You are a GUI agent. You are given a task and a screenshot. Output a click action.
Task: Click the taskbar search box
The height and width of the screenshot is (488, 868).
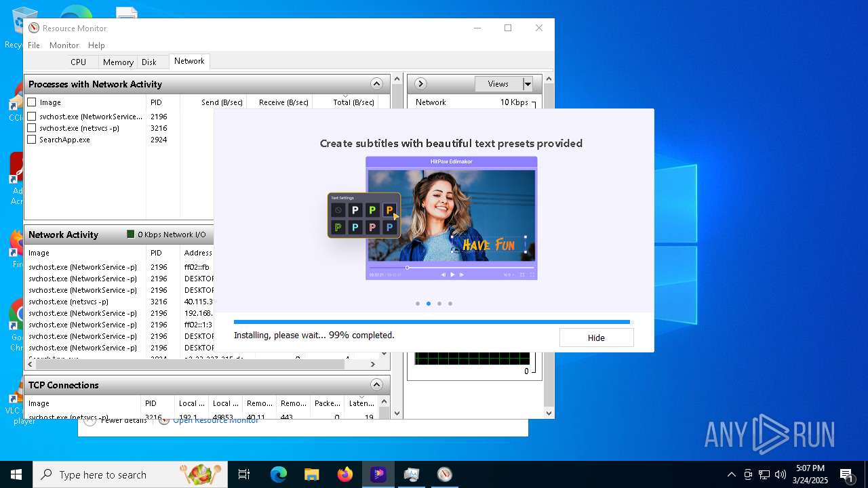pos(130,474)
